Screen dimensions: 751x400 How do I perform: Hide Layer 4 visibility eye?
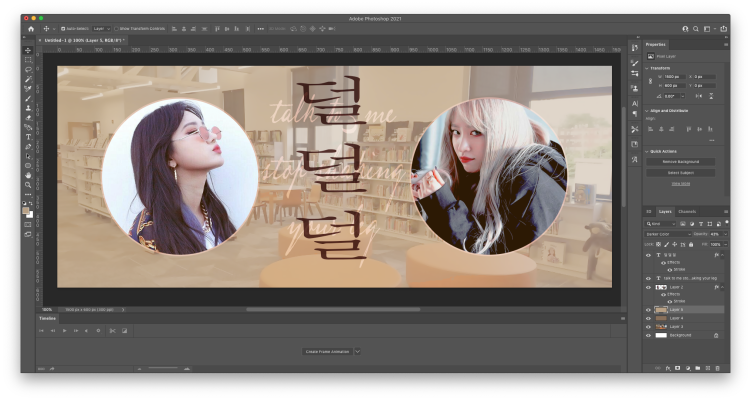coord(649,318)
